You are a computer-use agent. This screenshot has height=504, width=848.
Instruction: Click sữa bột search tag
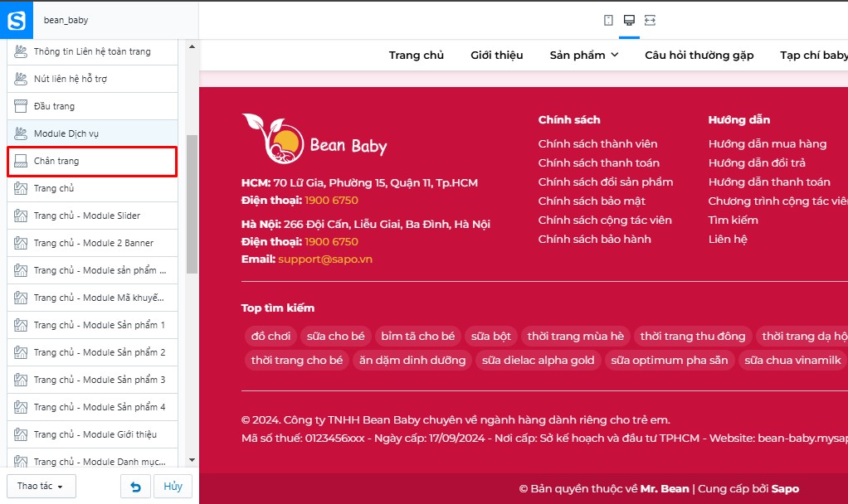(491, 336)
